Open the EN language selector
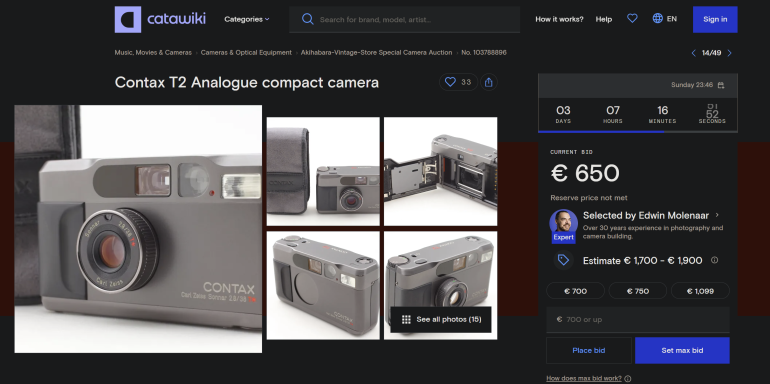Screen dimensions: 770x384 click(x=664, y=19)
